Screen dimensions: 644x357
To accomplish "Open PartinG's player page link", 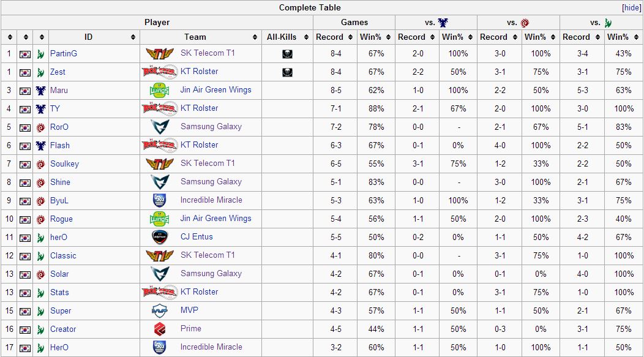I will 64,54.
